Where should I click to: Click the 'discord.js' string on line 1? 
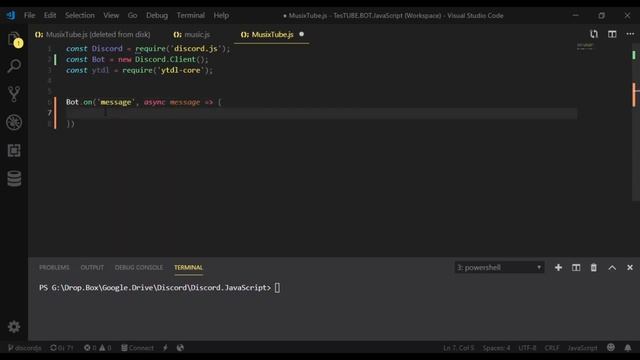coord(196,49)
